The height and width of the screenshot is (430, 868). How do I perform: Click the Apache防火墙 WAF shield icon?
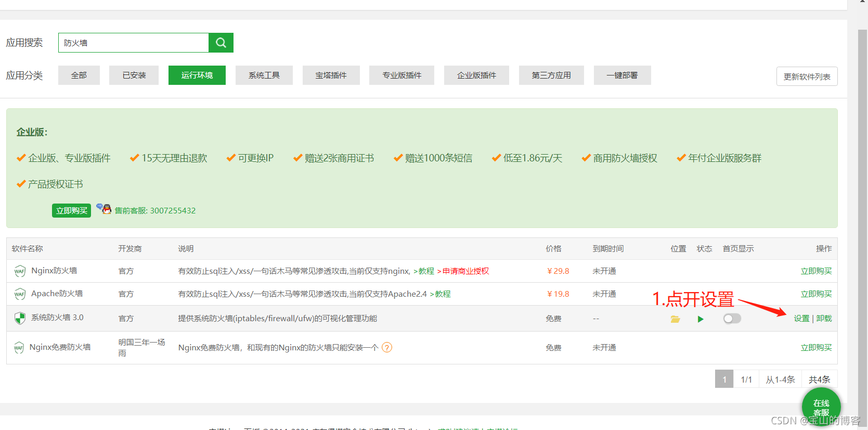coord(20,294)
